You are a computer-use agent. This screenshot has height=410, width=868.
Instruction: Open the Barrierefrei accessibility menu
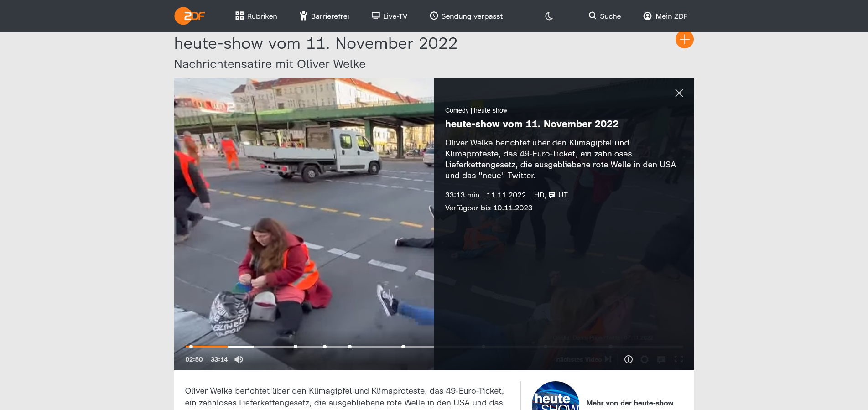click(x=324, y=16)
